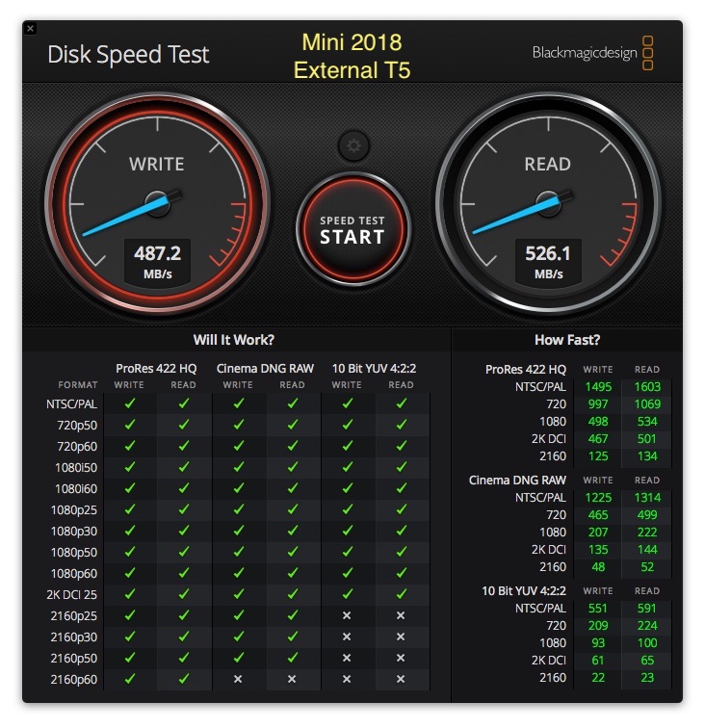
Task: Click the 2K DCI 25 format row label
Action: click(72, 594)
